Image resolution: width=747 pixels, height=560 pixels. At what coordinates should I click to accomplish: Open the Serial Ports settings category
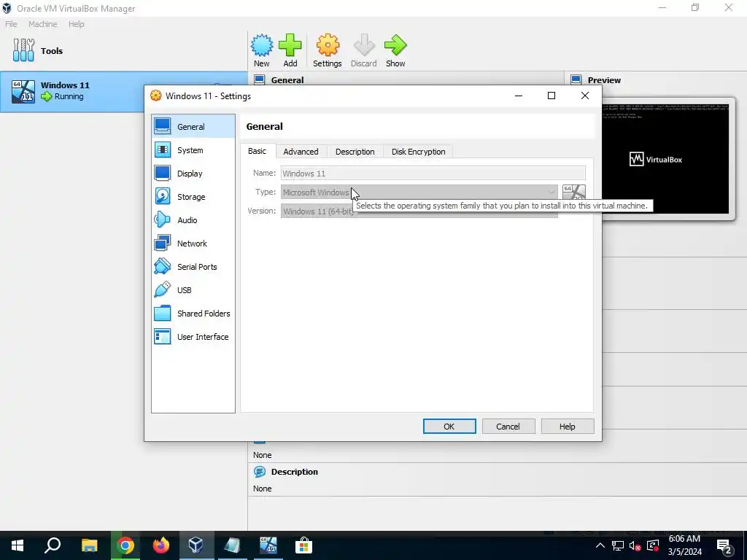tap(193, 267)
